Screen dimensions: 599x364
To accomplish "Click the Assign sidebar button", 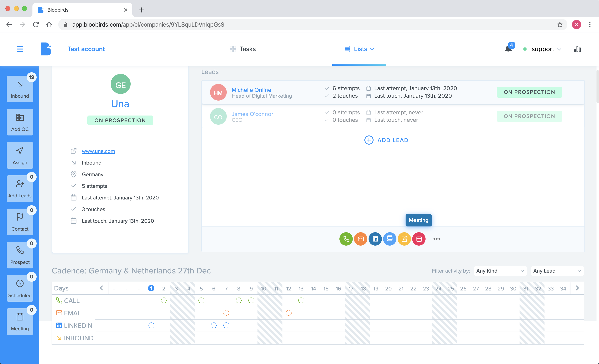I will 20,155.
